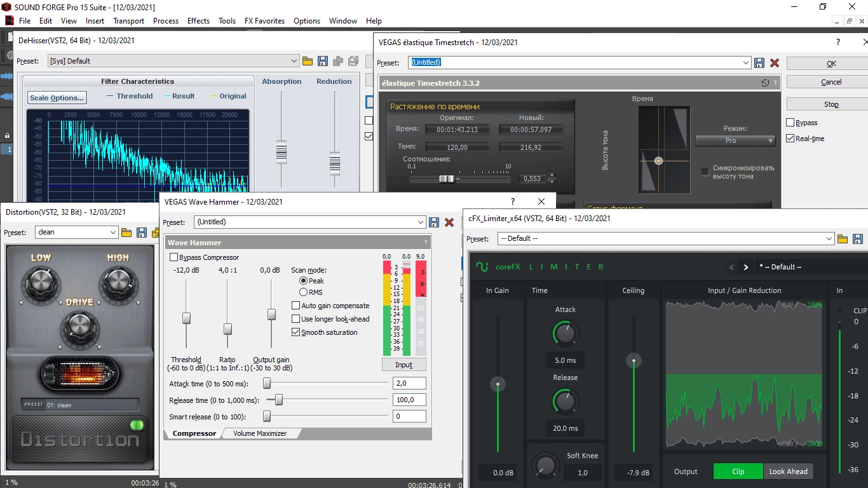The height and width of the screenshot is (488, 868).
Task: Open preset folder icon in Distortion window
Action: [x=126, y=233]
